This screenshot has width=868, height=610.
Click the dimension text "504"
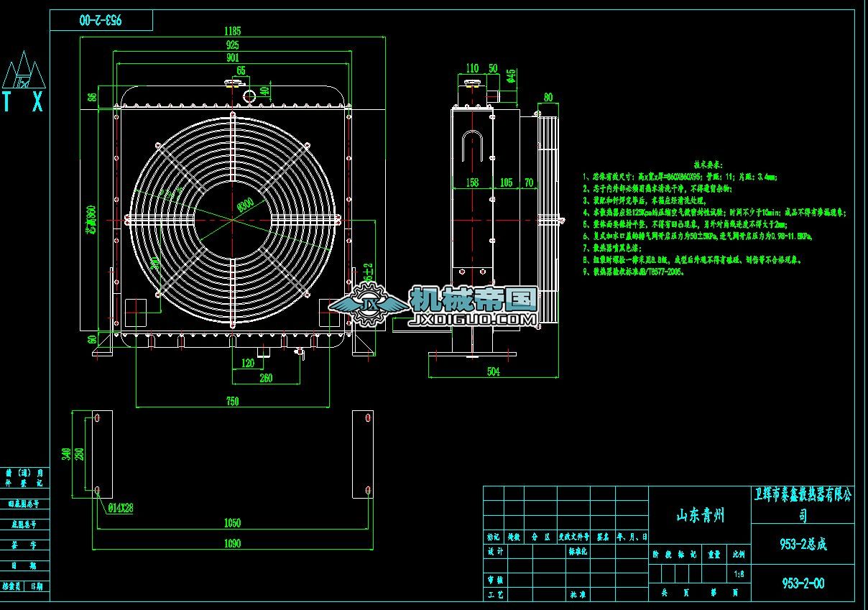tap(493, 371)
